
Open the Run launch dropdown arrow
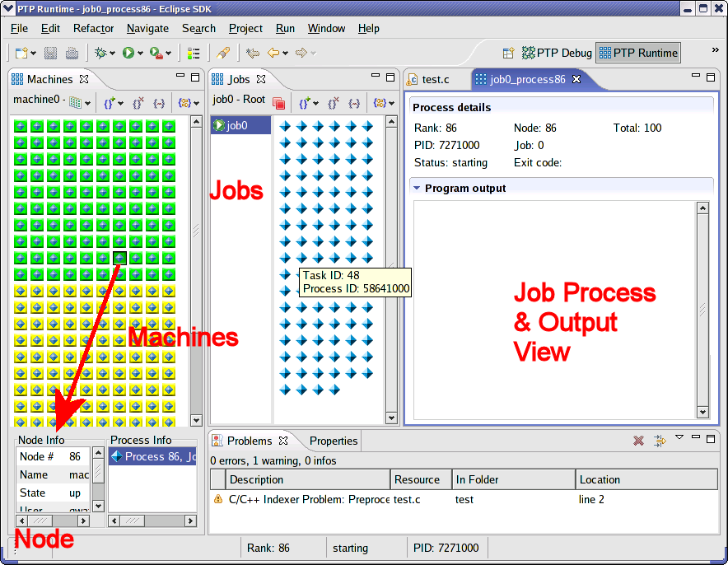click(140, 54)
